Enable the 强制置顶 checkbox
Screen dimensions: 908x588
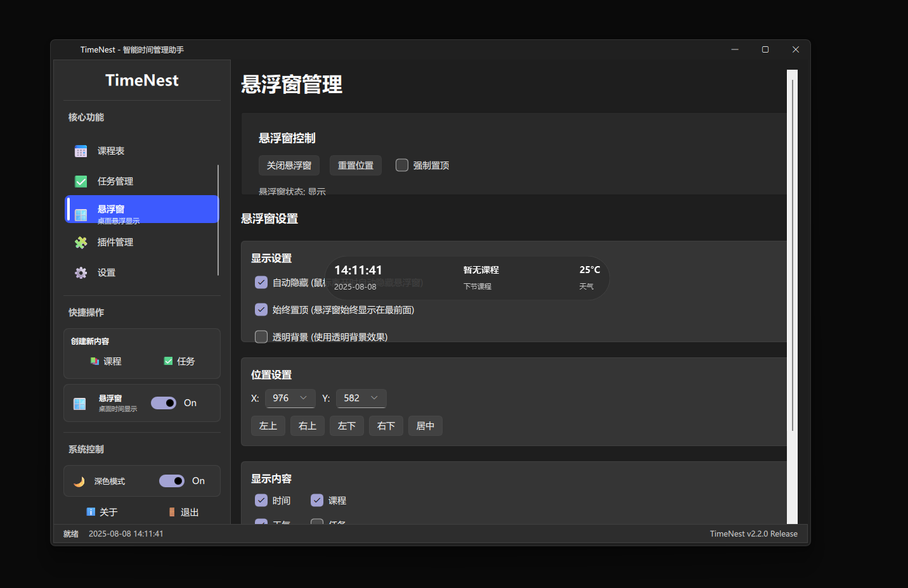pos(402,165)
